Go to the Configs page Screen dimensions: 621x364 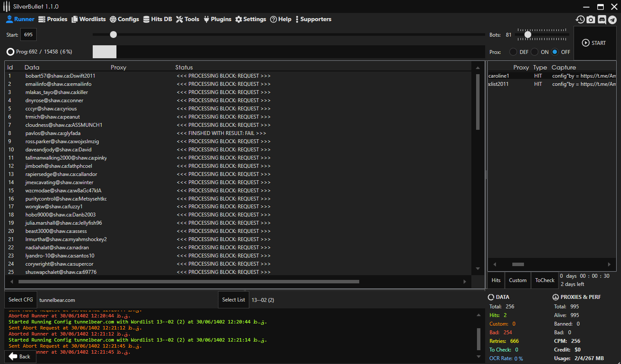coord(124,19)
